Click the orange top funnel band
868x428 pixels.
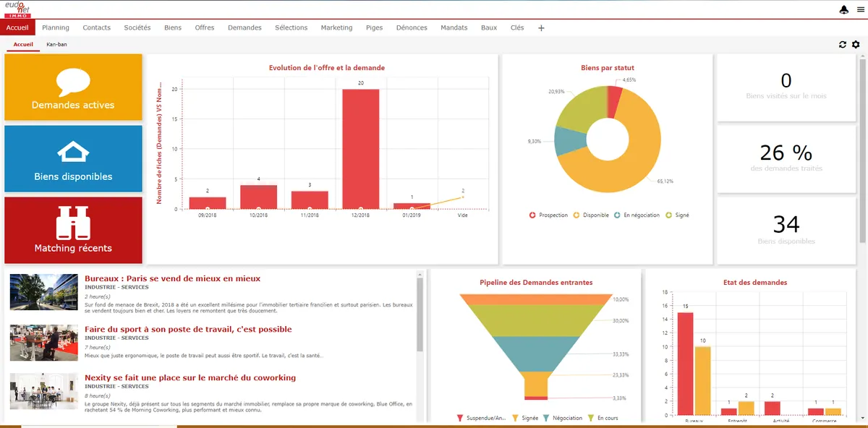coord(535,299)
